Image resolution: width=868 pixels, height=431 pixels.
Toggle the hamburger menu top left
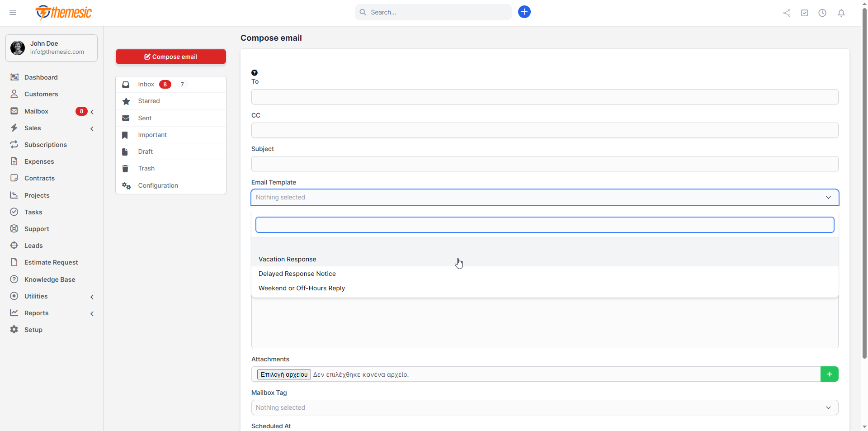tap(12, 13)
